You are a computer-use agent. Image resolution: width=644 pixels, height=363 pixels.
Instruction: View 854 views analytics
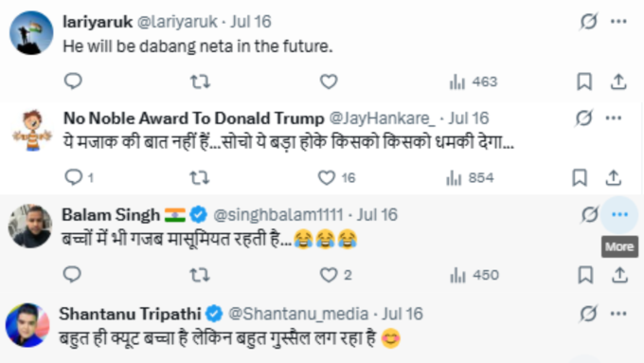pyautogui.click(x=470, y=178)
